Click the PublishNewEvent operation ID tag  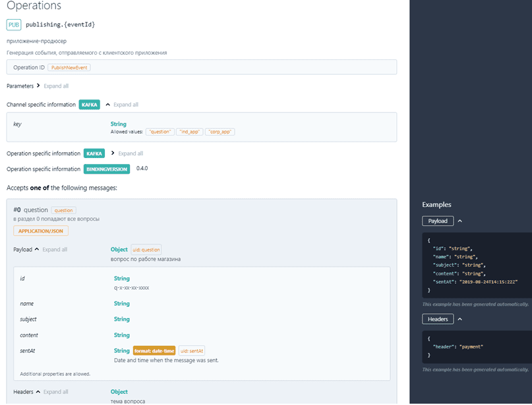click(x=69, y=67)
